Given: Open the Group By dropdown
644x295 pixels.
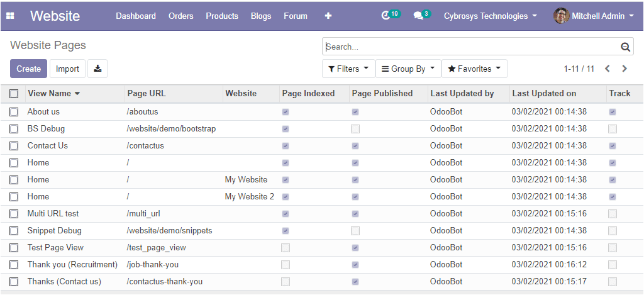Looking at the screenshot, I should 408,69.
